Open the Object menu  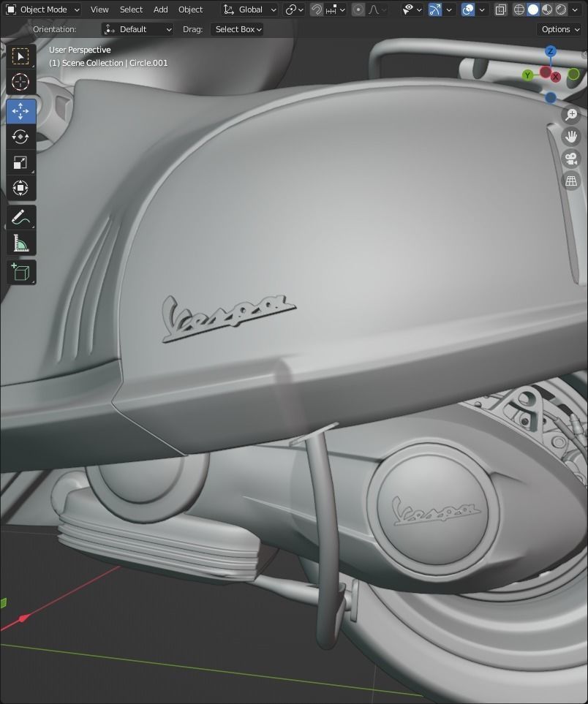[x=190, y=10]
